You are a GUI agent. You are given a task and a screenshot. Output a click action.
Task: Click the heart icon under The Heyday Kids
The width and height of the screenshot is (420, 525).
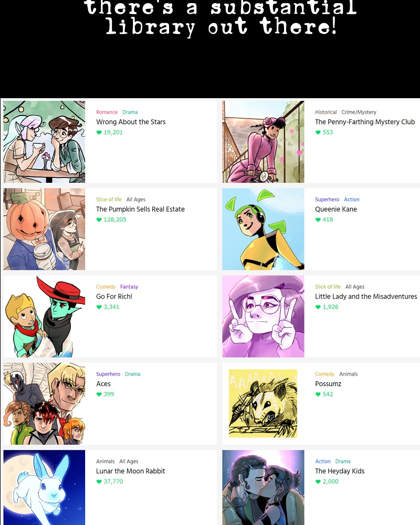[x=318, y=481]
